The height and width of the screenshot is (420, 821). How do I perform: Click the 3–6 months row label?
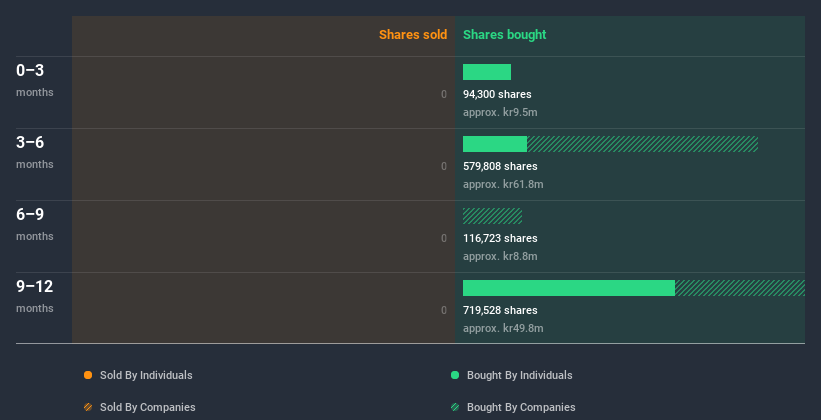coord(35,152)
